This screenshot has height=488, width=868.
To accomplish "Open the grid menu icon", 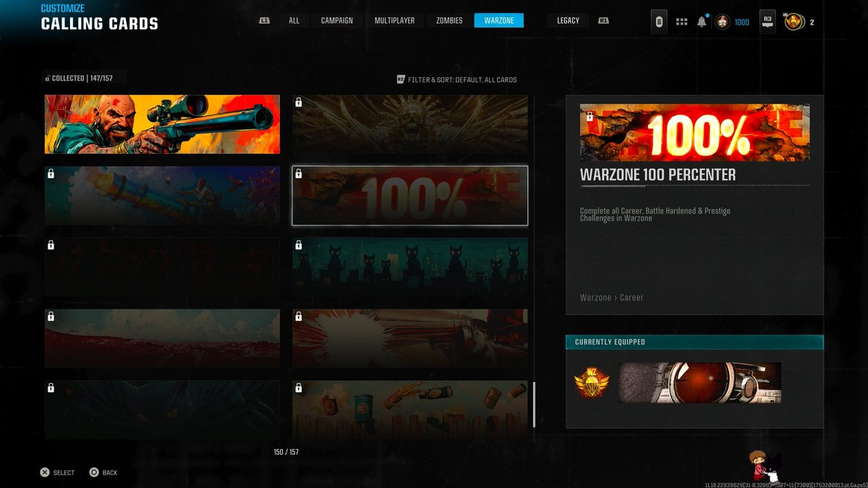I will [681, 22].
